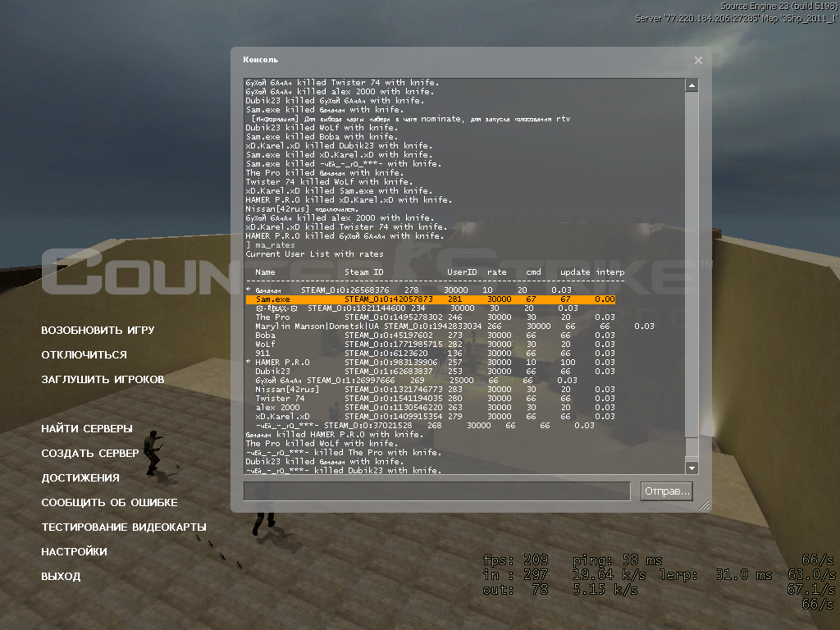Click the Консоль window title

pos(260,59)
